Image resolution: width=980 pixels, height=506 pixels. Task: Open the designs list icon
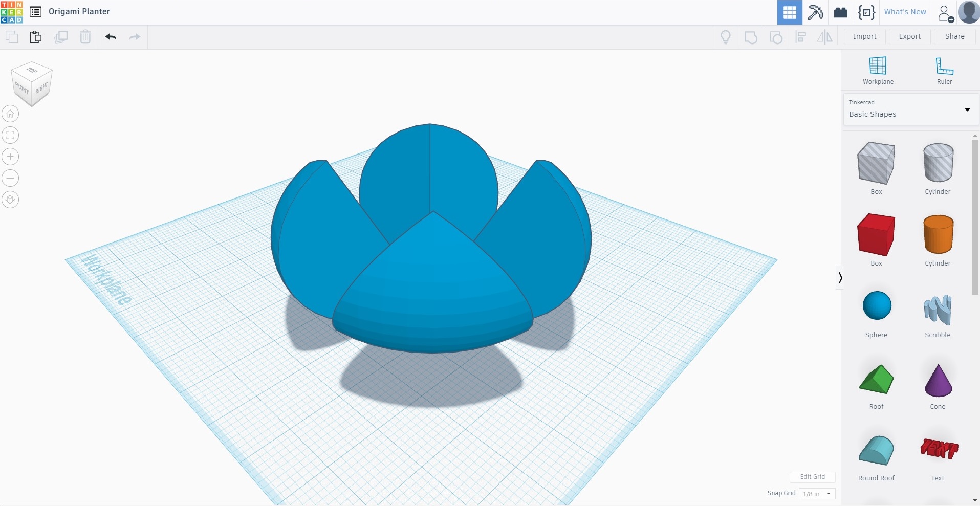35,12
